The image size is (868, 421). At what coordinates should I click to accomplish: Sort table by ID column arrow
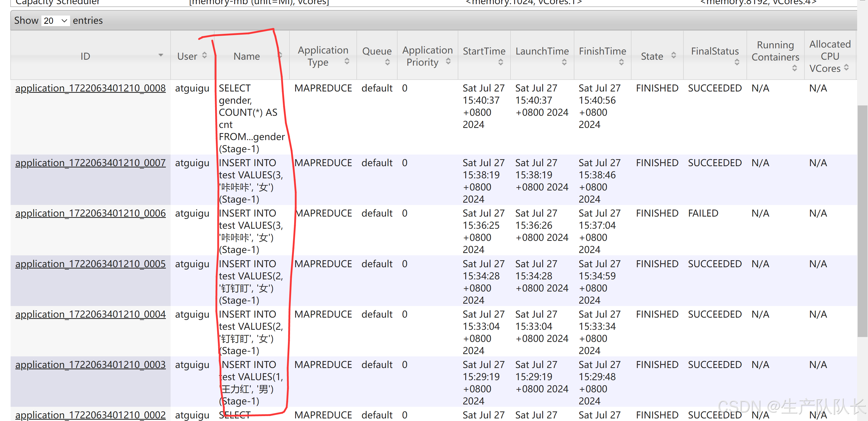coord(161,55)
